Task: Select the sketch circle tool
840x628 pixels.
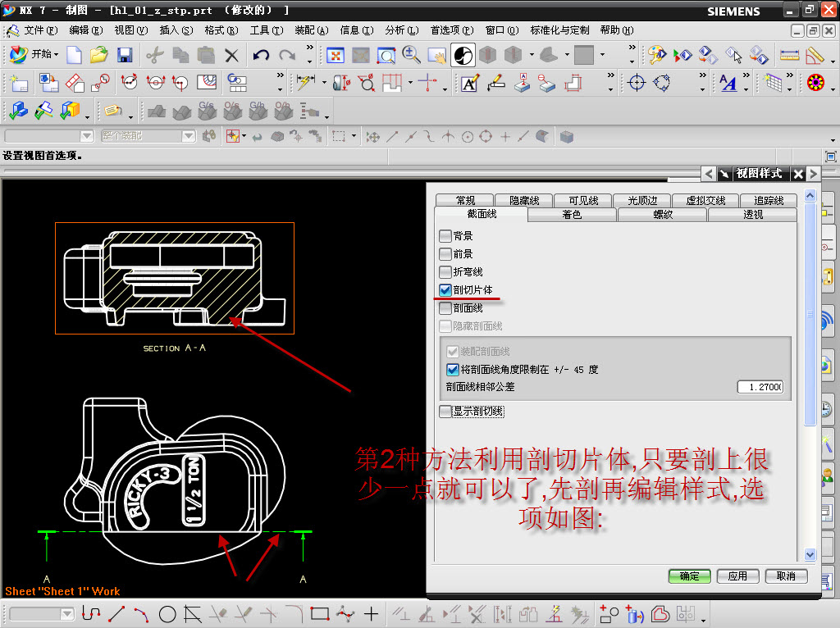Action: pyautogui.click(x=167, y=614)
